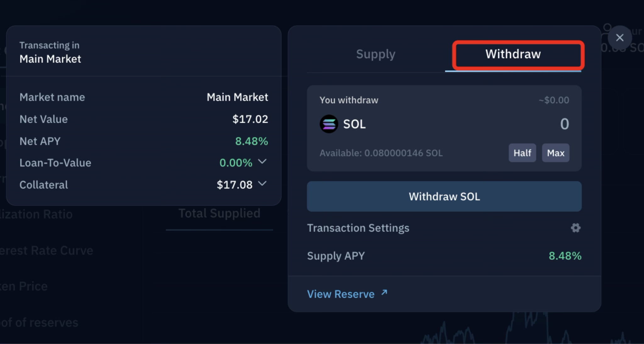Click the Available 0.080000146 SOL balance
The width and height of the screenshot is (644, 344).
click(x=381, y=153)
